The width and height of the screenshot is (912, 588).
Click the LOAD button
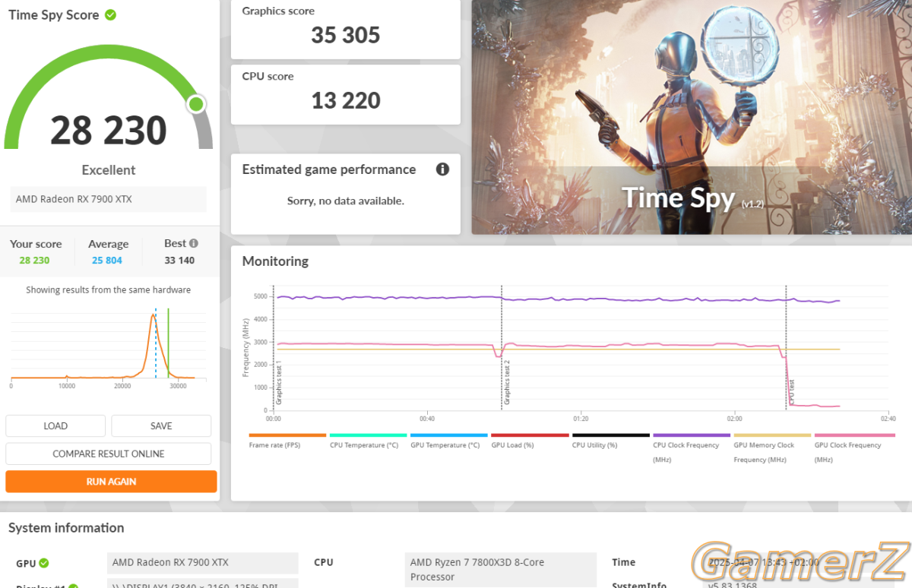coord(55,425)
